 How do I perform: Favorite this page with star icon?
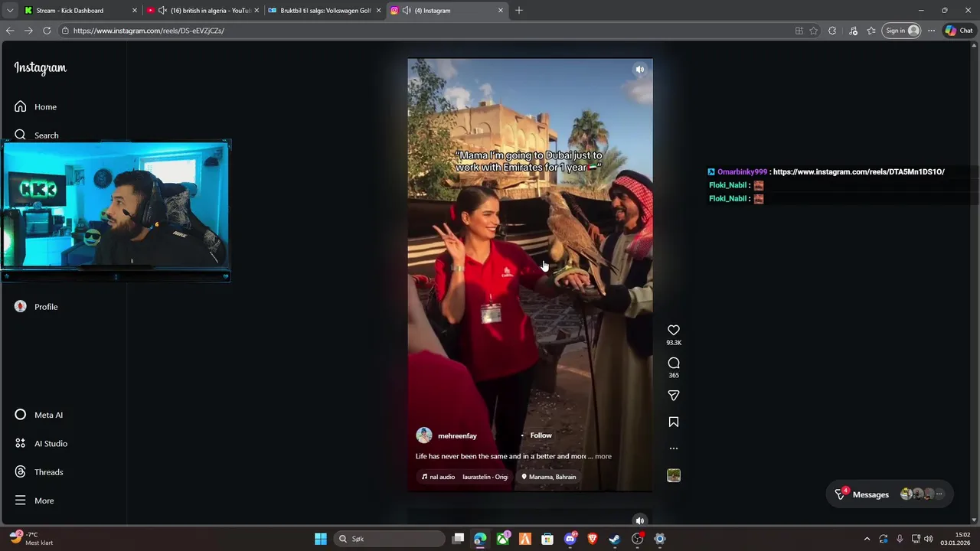click(814, 31)
